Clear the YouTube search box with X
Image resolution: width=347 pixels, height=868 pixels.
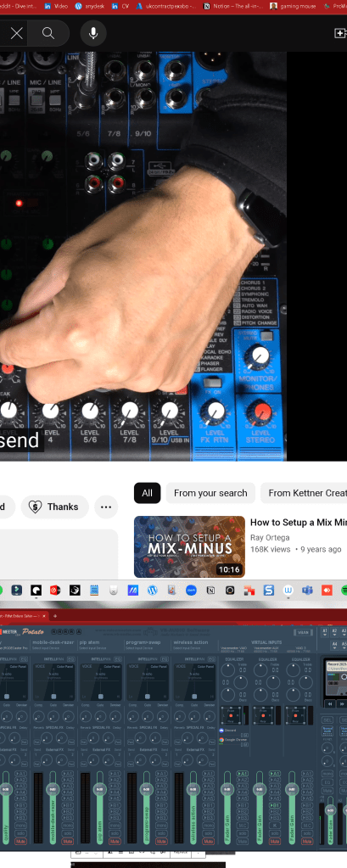click(17, 33)
